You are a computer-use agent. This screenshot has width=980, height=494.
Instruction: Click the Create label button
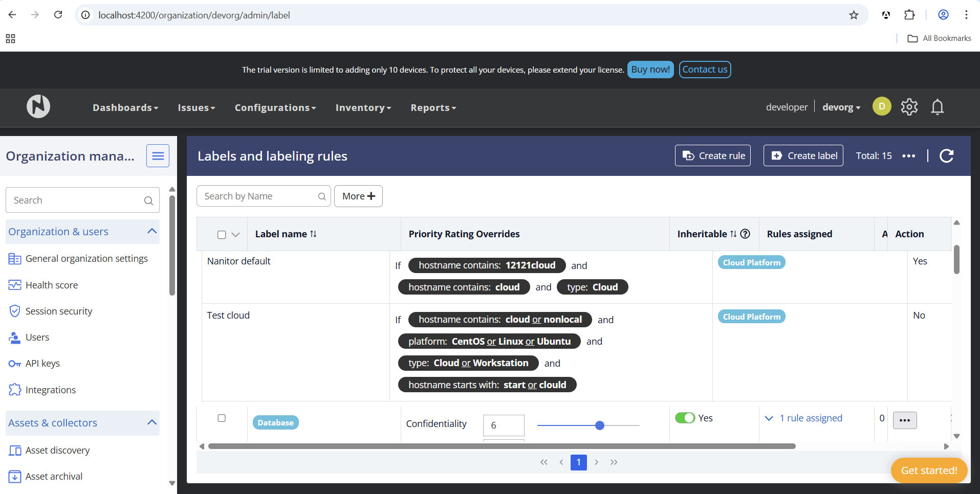coord(803,156)
